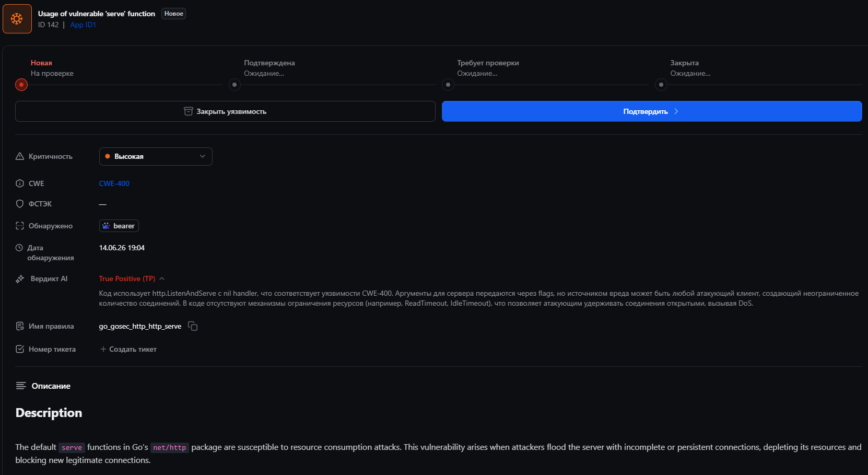868x475 pixels.
Task: Open the App ID1 link
Action: click(83, 25)
